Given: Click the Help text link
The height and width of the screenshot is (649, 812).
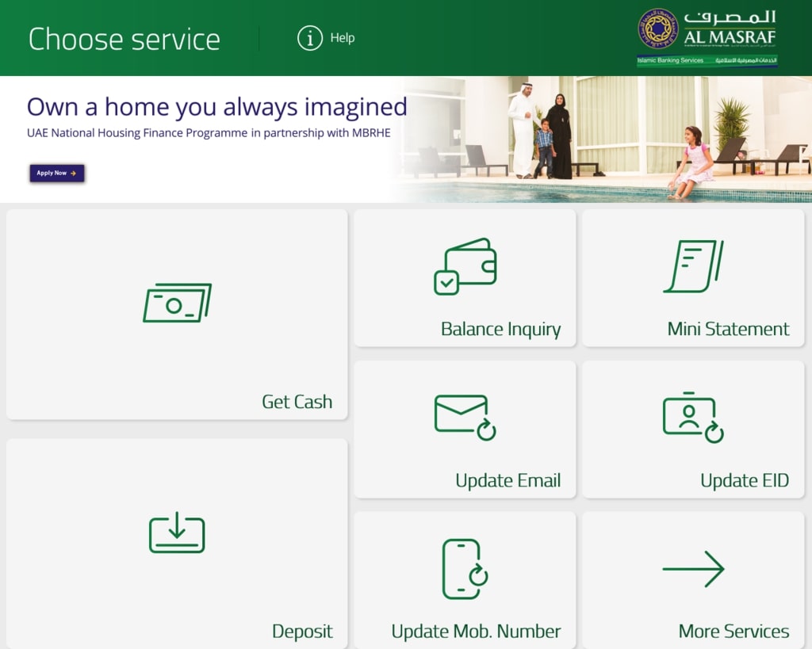Looking at the screenshot, I should (x=343, y=38).
